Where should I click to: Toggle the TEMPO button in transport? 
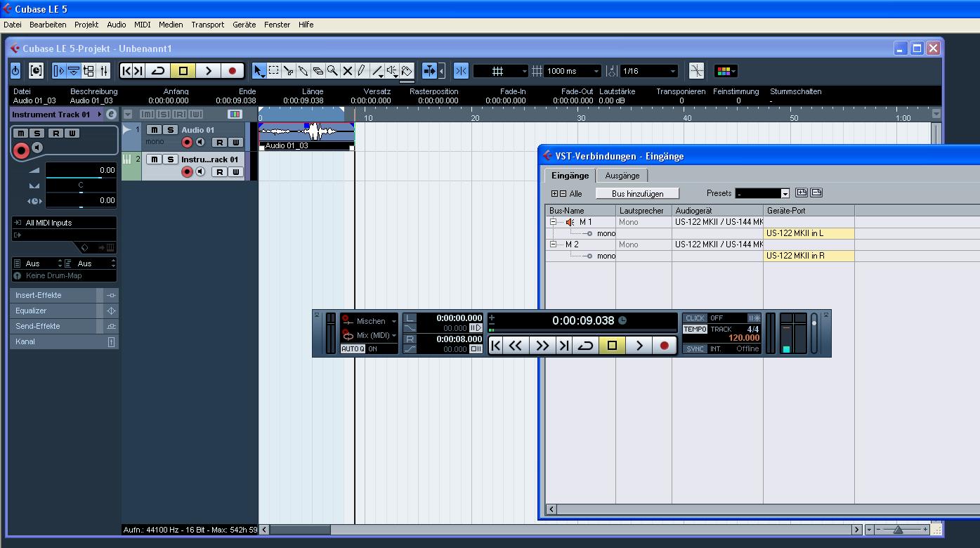tap(695, 329)
